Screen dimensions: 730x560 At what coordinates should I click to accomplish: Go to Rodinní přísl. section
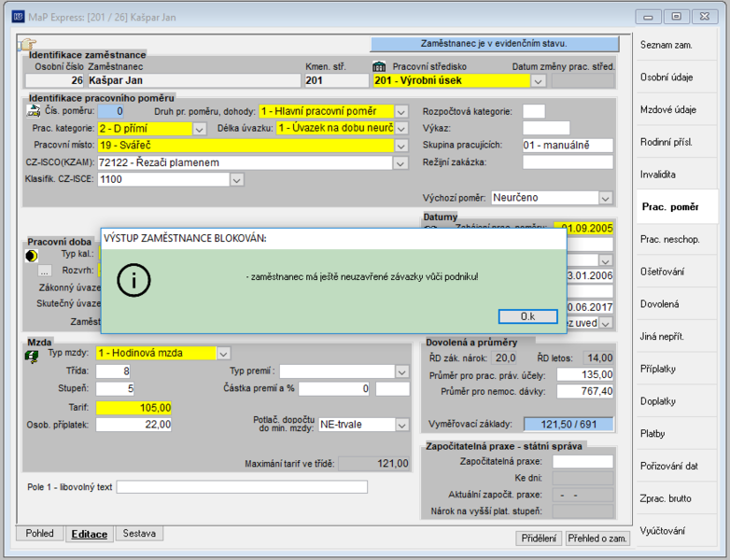tap(676, 142)
